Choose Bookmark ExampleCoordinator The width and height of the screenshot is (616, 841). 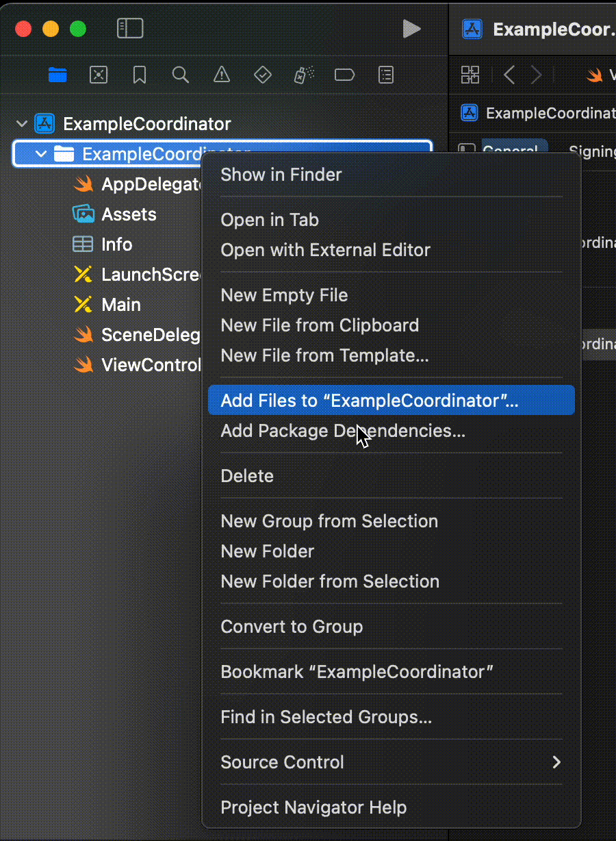[392, 672]
